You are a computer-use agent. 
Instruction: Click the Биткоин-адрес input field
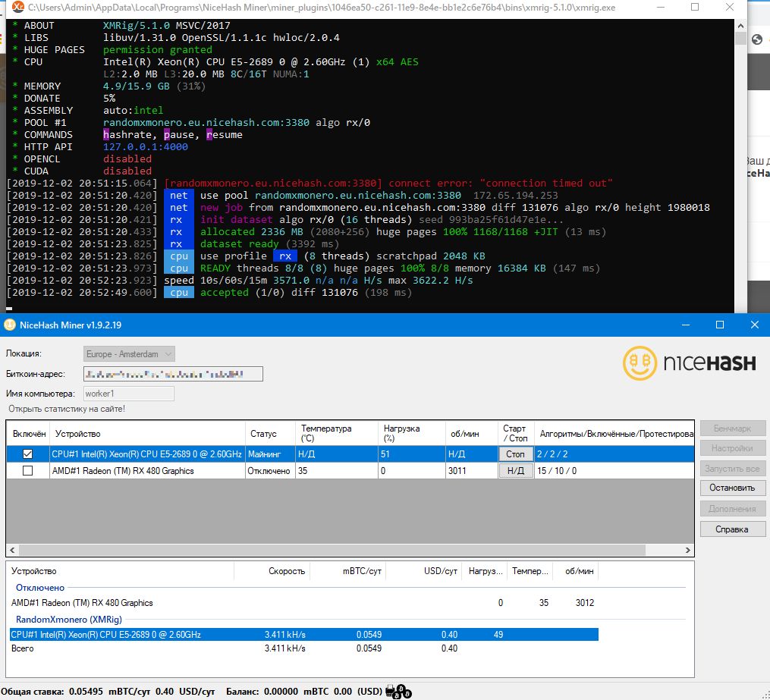coord(173,374)
